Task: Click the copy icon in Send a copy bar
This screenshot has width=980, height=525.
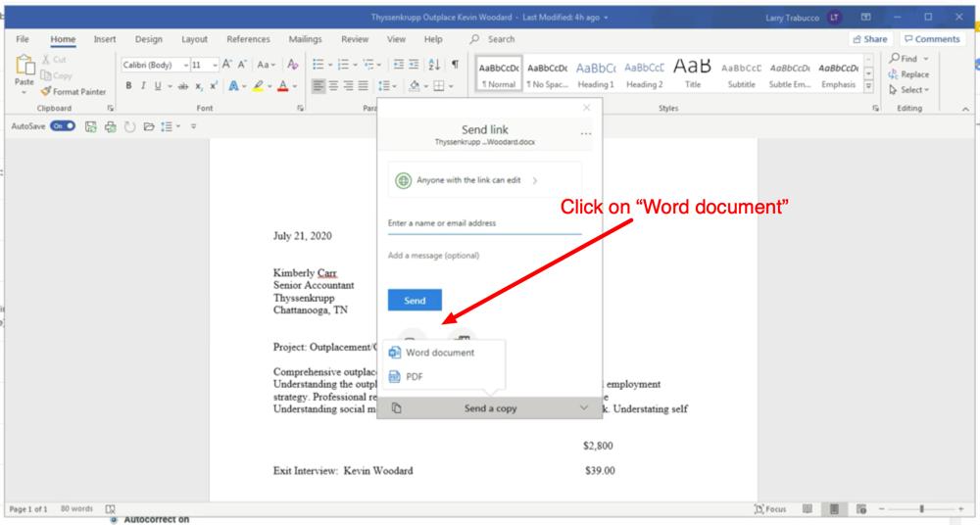Action: point(397,408)
